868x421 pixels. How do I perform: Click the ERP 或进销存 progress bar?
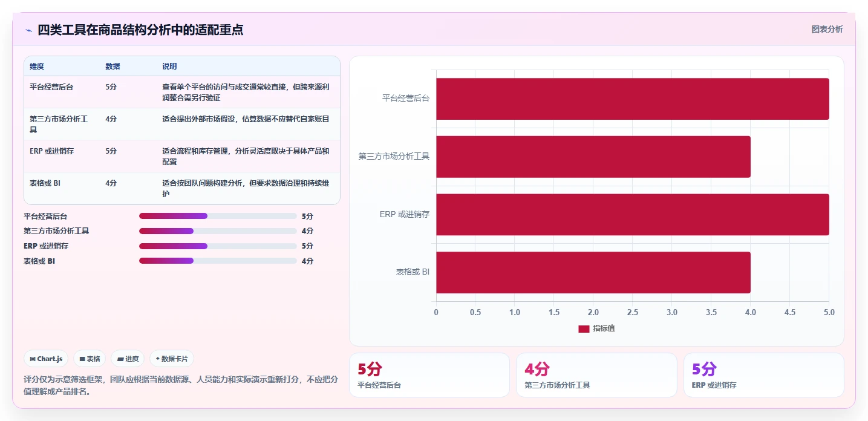218,246
